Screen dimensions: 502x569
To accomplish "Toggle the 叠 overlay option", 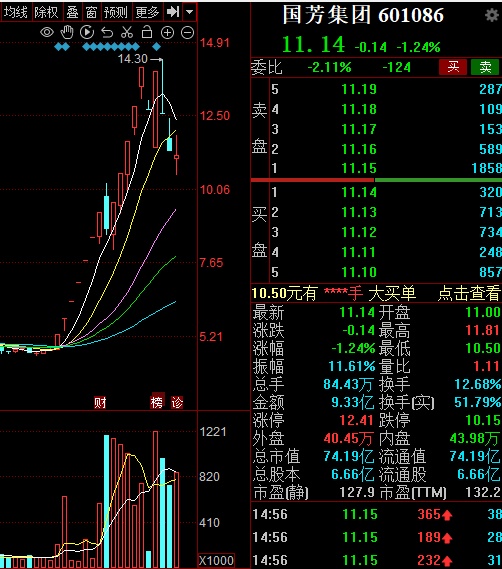I will tap(72, 12).
